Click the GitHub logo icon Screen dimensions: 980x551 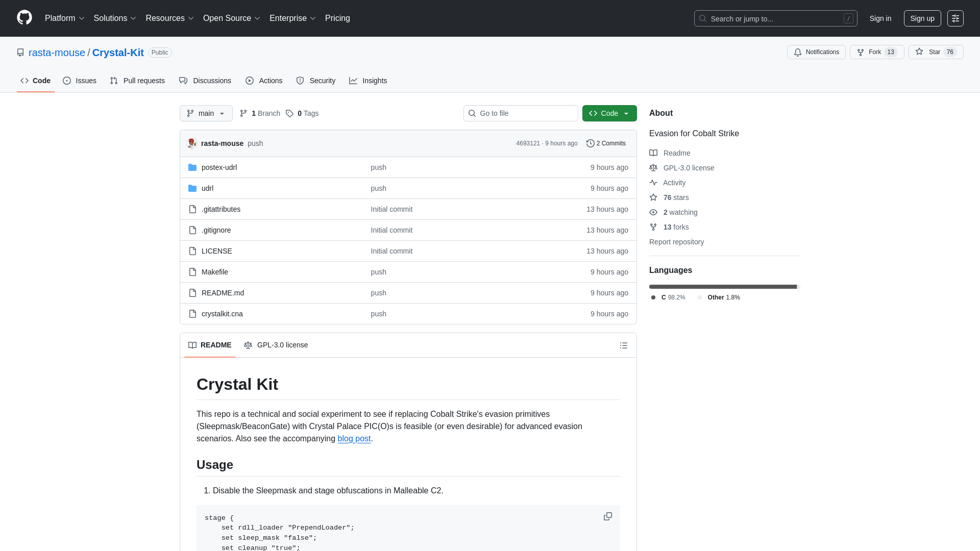tap(24, 18)
